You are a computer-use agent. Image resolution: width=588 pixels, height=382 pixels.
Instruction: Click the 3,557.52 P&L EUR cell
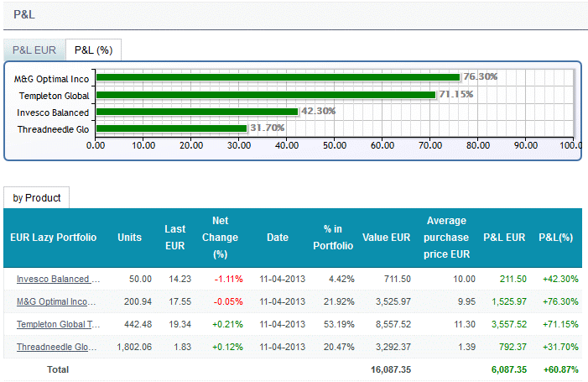[x=509, y=324]
